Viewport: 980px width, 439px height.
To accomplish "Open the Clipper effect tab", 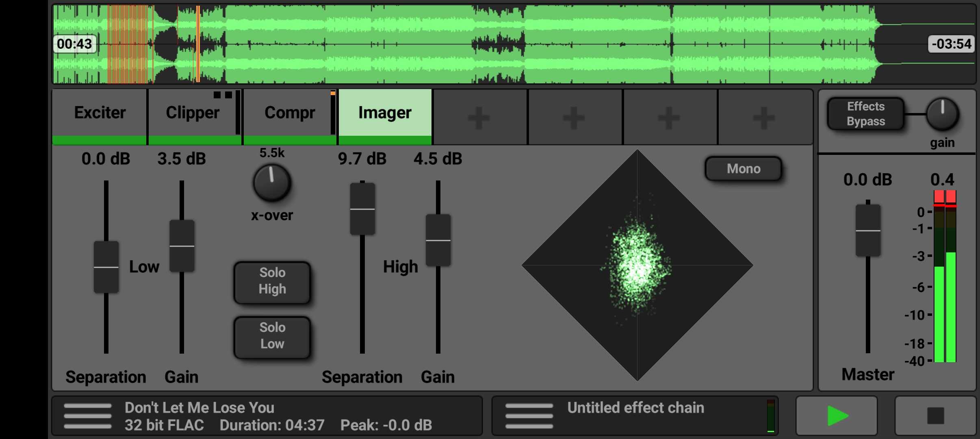I will coord(193,113).
